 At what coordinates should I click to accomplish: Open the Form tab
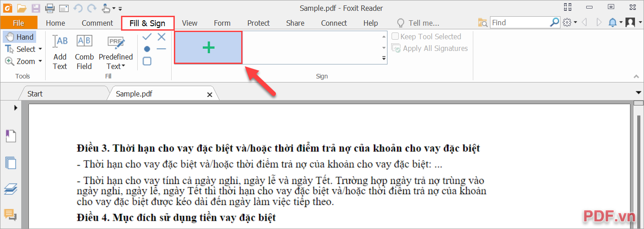click(222, 23)
